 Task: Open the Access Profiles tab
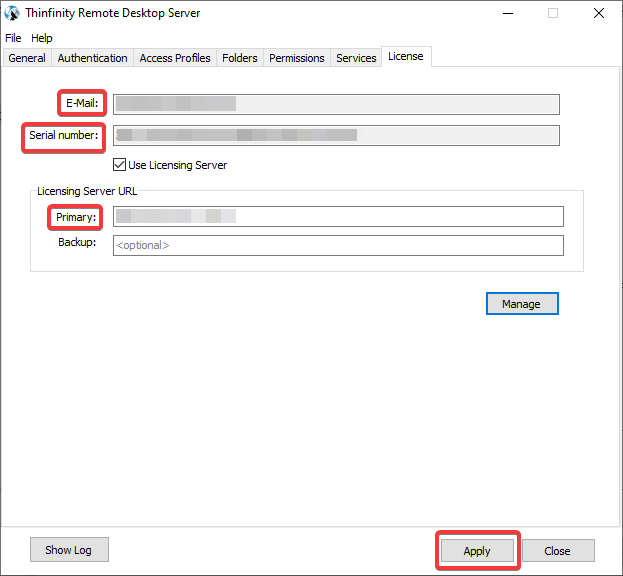click(x=175, y=58)
